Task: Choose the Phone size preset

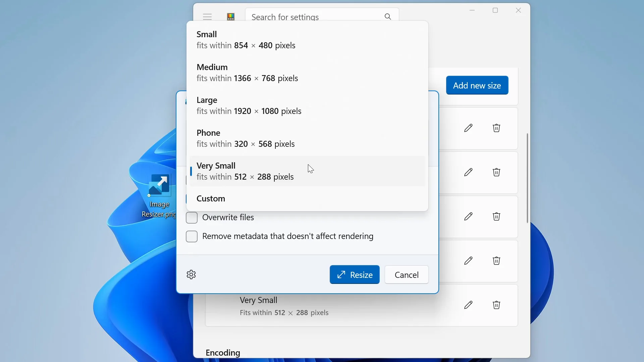Action: point(307,138)
